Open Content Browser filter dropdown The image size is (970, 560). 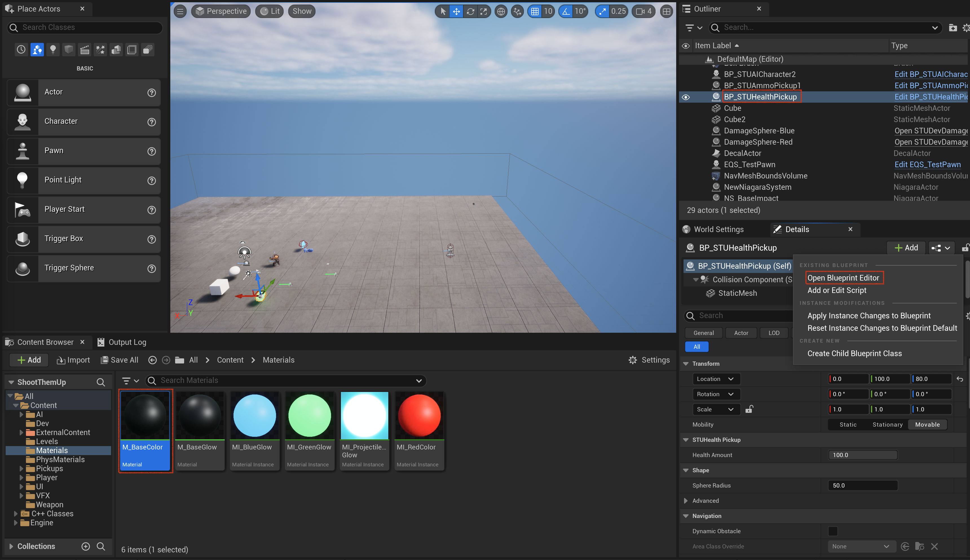130,381
